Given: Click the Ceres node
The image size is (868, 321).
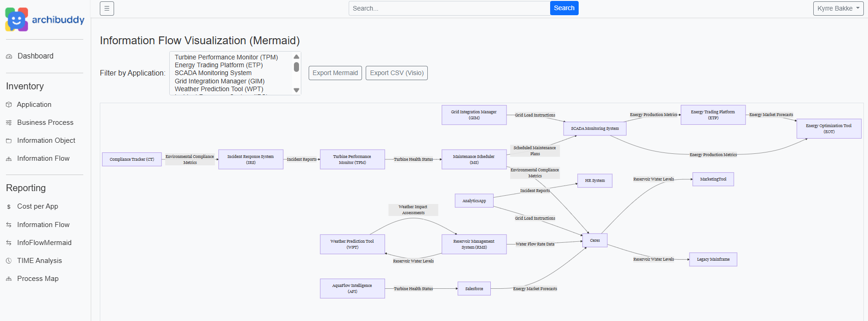Looking at the screenshot, I should pyautogui.click(x=595, y=240).
